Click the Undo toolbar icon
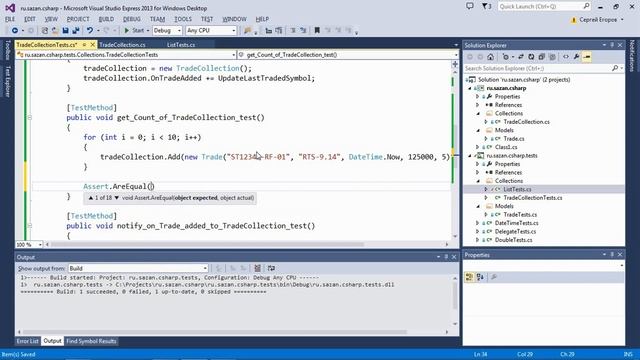This screenshot has height=360, width=640. (90, 31)
